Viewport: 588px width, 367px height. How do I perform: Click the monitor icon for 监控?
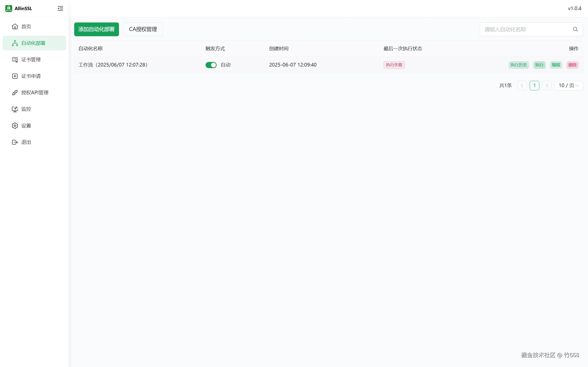pos(15,109)
